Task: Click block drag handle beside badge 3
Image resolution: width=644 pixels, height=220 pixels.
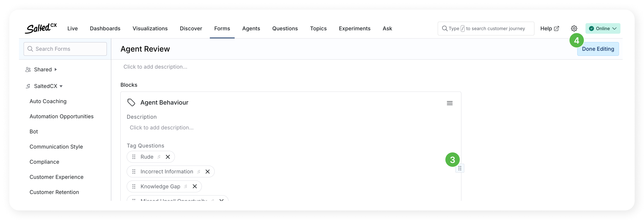Action: [460, 168]
